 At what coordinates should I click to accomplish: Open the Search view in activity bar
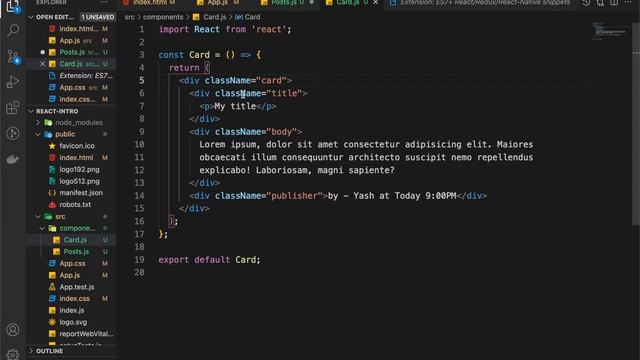tap(13, 30)
